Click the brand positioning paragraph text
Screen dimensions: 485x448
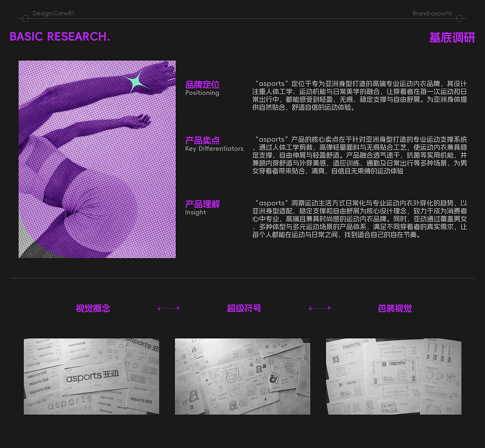360,96
